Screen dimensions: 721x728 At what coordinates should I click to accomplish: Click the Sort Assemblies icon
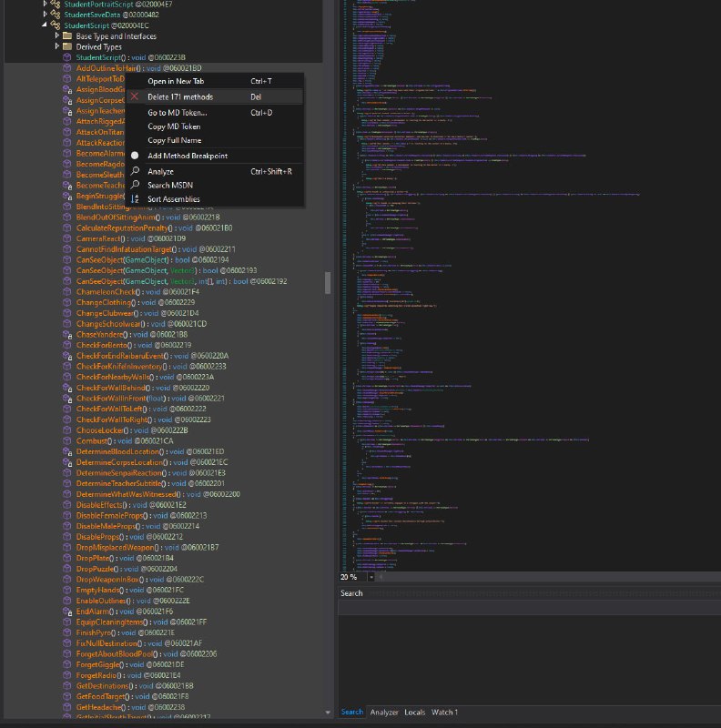click(x=135, y=199)
